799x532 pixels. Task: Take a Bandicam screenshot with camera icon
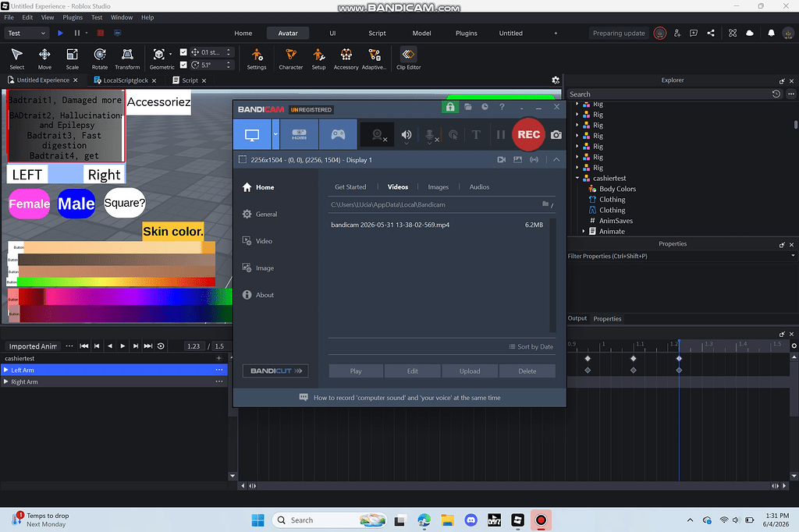point(556,134)
